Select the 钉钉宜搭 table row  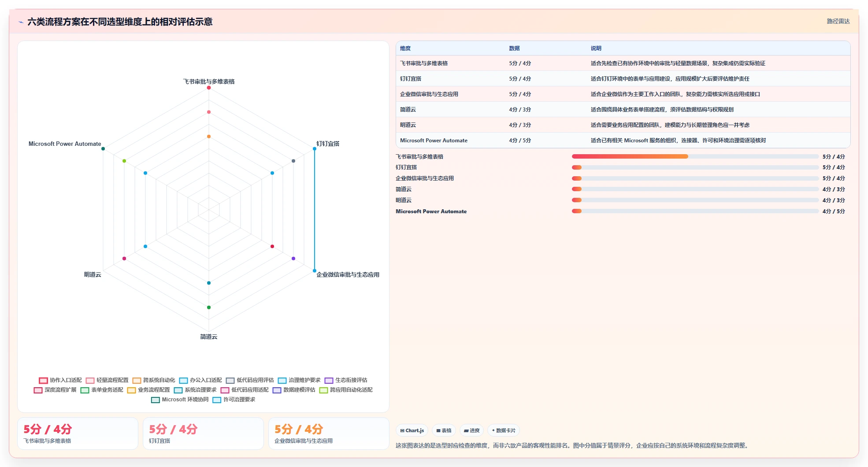(x=623, y=79)
